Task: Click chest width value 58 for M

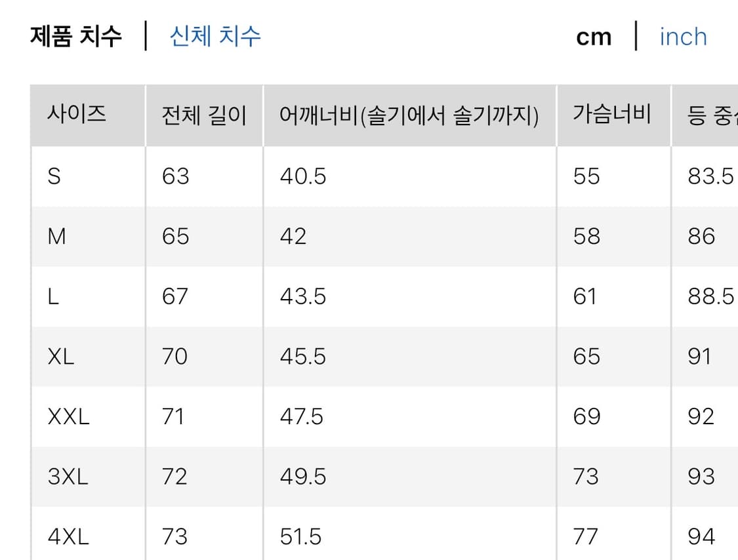Action: [x=586, y=236]
